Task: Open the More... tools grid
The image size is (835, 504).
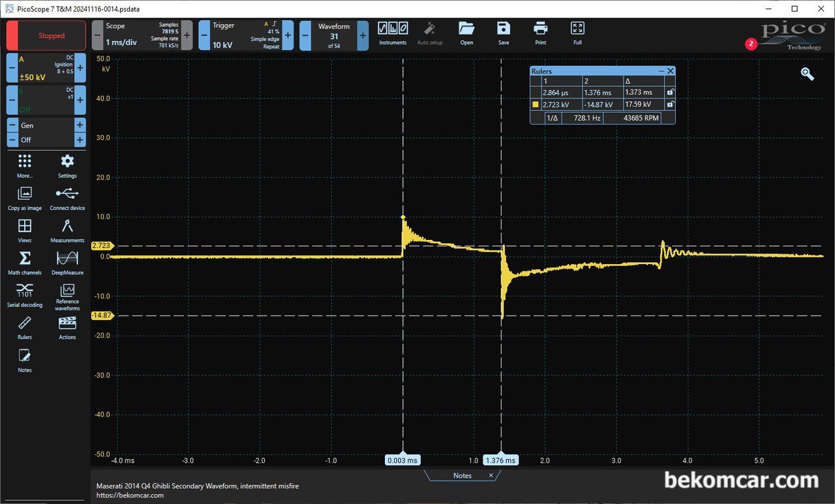Action: pos(25,166)
